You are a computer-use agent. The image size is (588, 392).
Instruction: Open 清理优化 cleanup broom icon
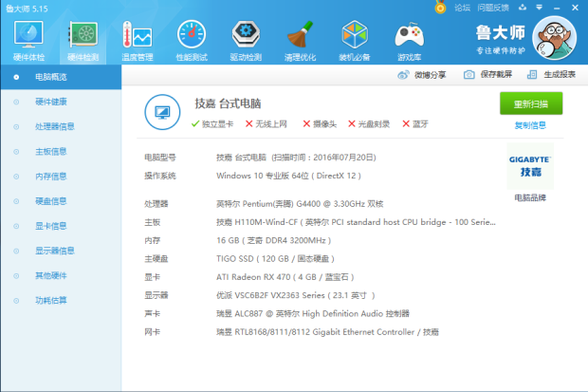[300, 41]
